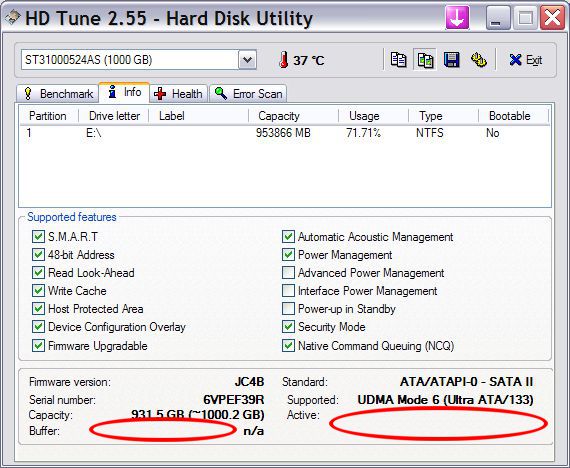
Task: Toggle the Host Protected Area checkbox
Action: [x=38, y=309]
